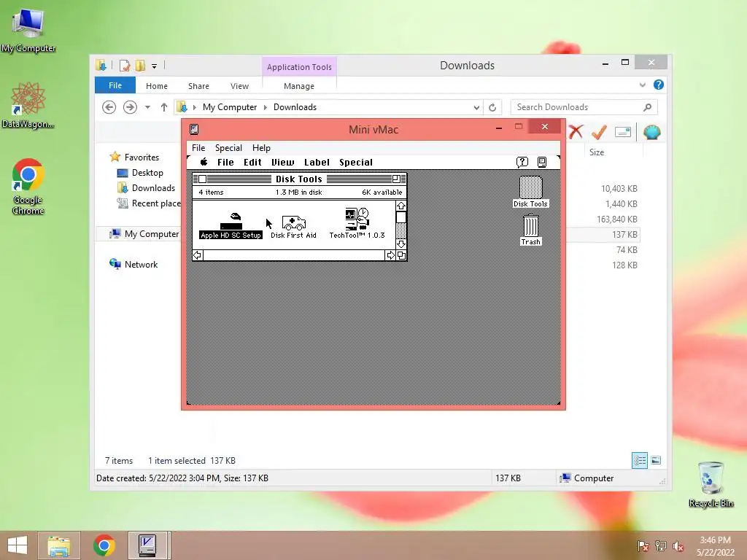Image resolution: width=747 pixels, height=560 pixels.
Task: Click the Disk Tools window resize box
Action: [x=401, y=256]
